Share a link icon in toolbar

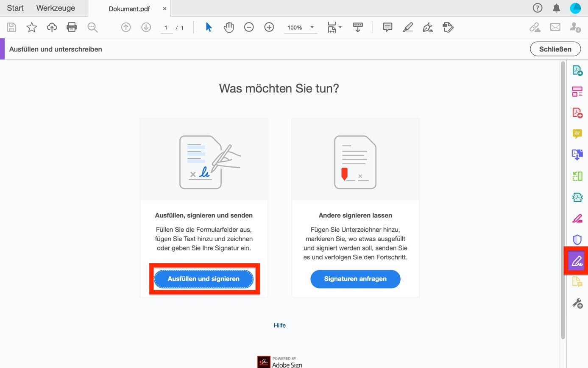click(x=535, y=28)
